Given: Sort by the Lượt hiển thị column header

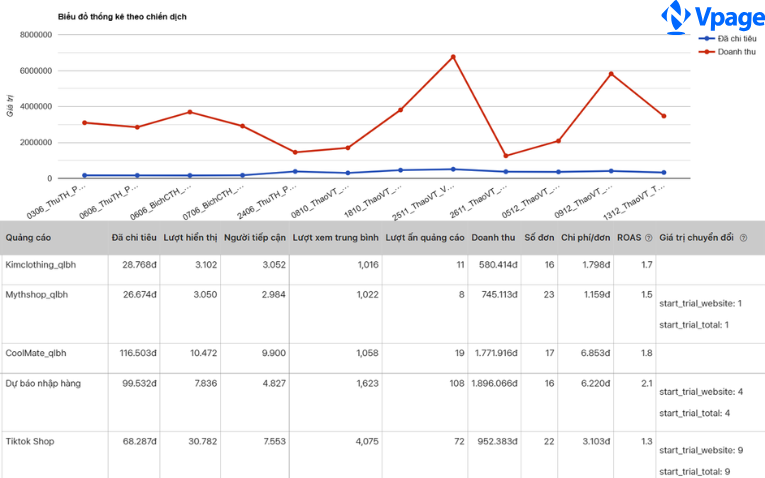Looking at the screenshot, I should (190, 238).
